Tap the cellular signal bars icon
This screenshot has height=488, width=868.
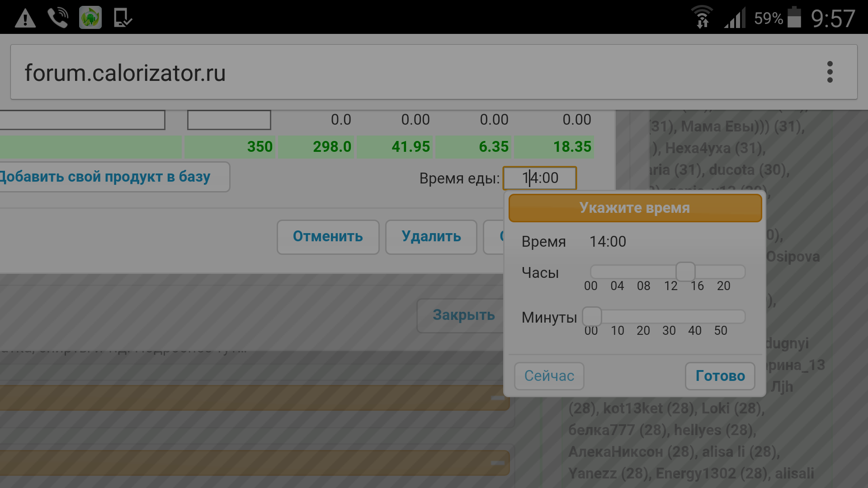[735, 19]
